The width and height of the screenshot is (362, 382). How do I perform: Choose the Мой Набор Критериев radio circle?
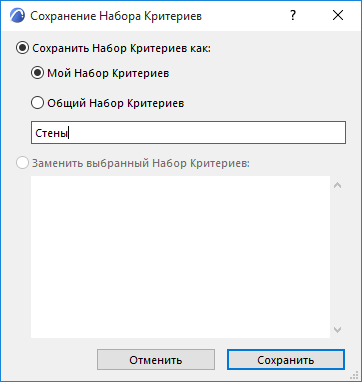coord(37,73)
